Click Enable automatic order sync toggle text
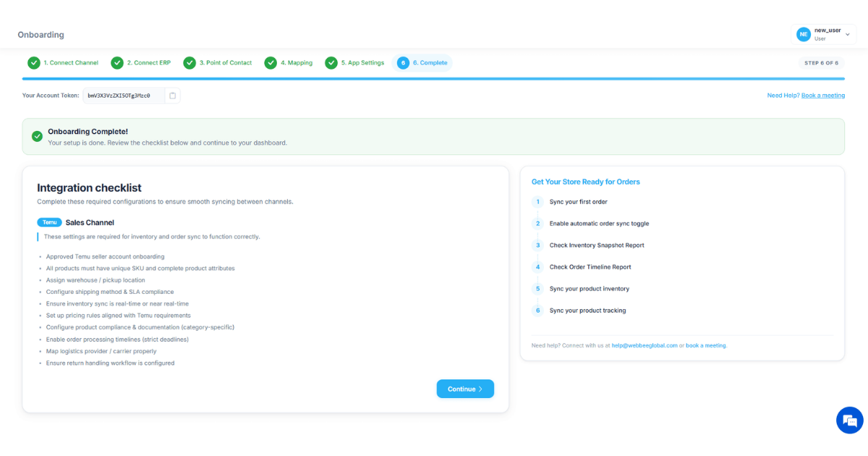 point(599,224)
